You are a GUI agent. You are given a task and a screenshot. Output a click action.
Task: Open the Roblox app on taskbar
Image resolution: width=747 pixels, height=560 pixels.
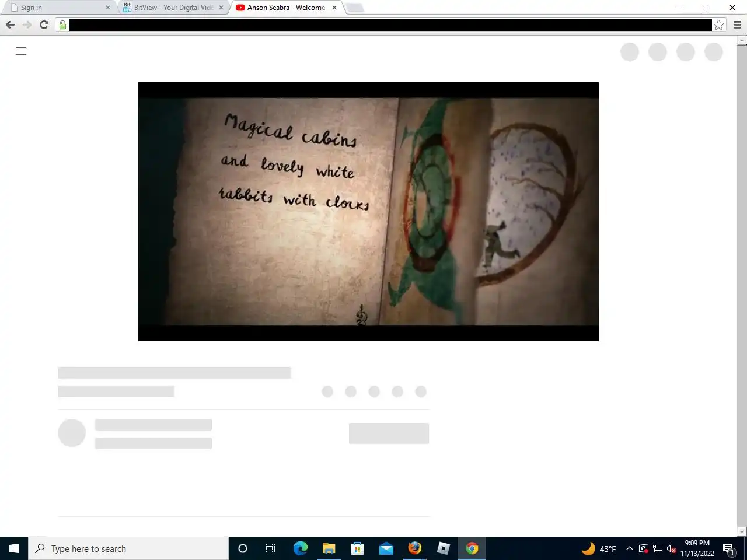click(x=444, y=548)
